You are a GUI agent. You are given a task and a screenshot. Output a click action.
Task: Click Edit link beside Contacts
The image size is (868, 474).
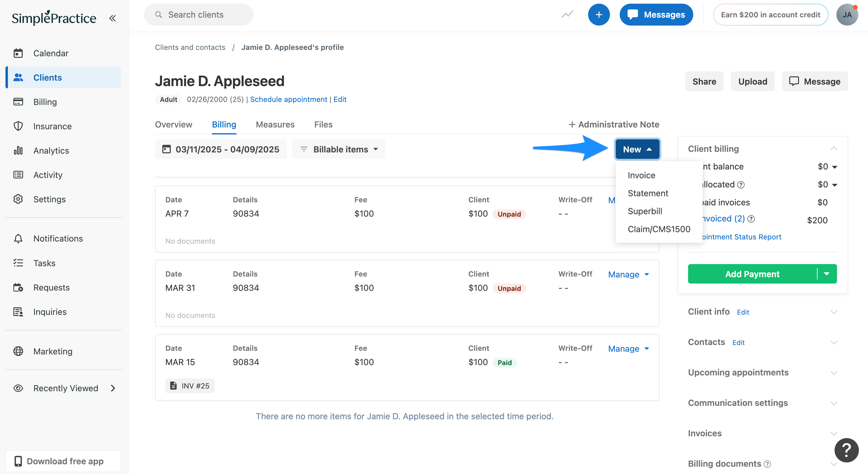(x=738, y=343)
